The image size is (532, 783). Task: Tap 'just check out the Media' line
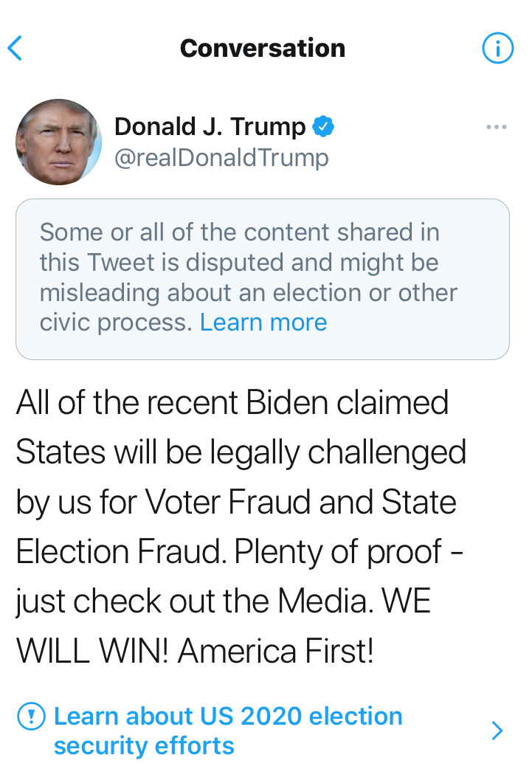click(x=223, y=602)
